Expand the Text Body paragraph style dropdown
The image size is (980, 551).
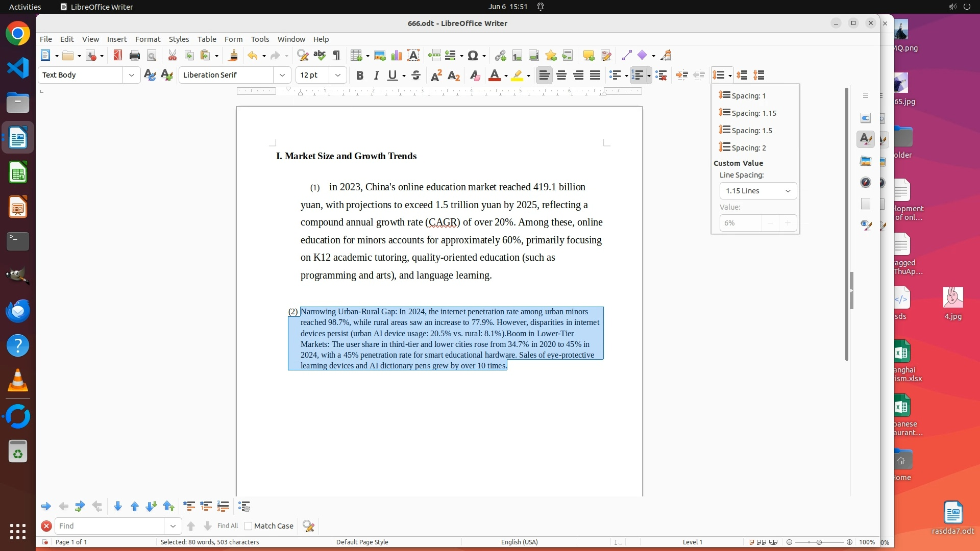132,75
